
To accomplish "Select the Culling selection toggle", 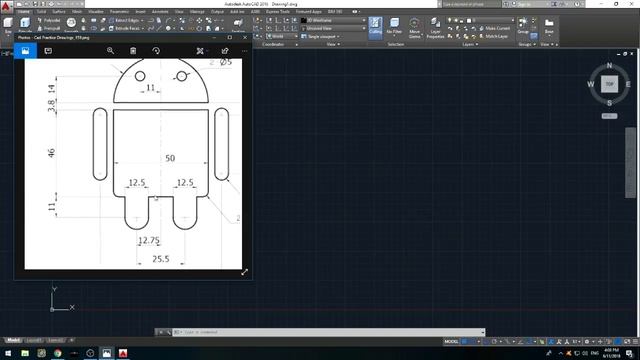I will [375, 27].
